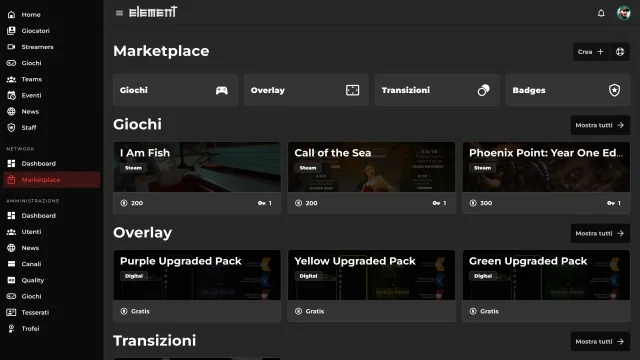This screenshot has width=640, height=360.
Task: Click the Teams people icon
Action: [x=11, y=79]
